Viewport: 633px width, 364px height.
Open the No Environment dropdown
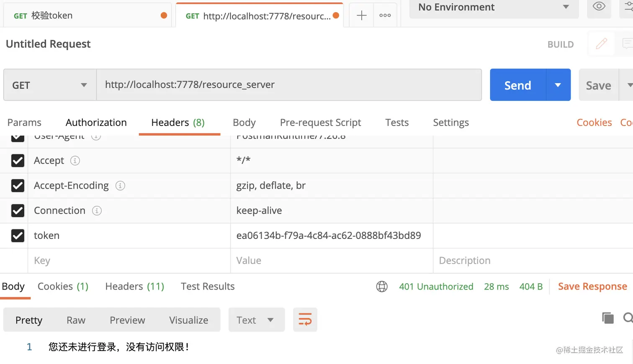coord(494,7)
